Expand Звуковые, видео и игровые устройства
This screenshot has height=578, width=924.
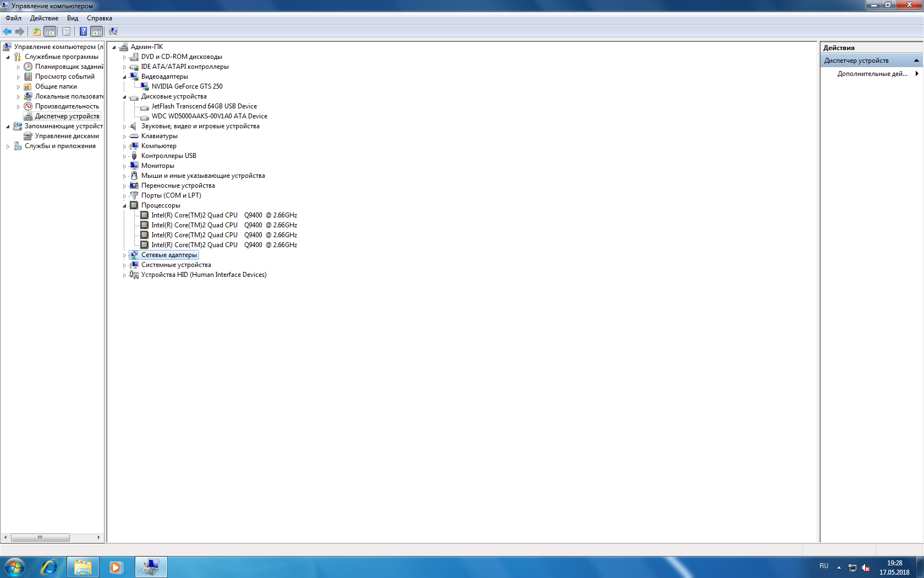pyautogui.click(x=125, y=127)
